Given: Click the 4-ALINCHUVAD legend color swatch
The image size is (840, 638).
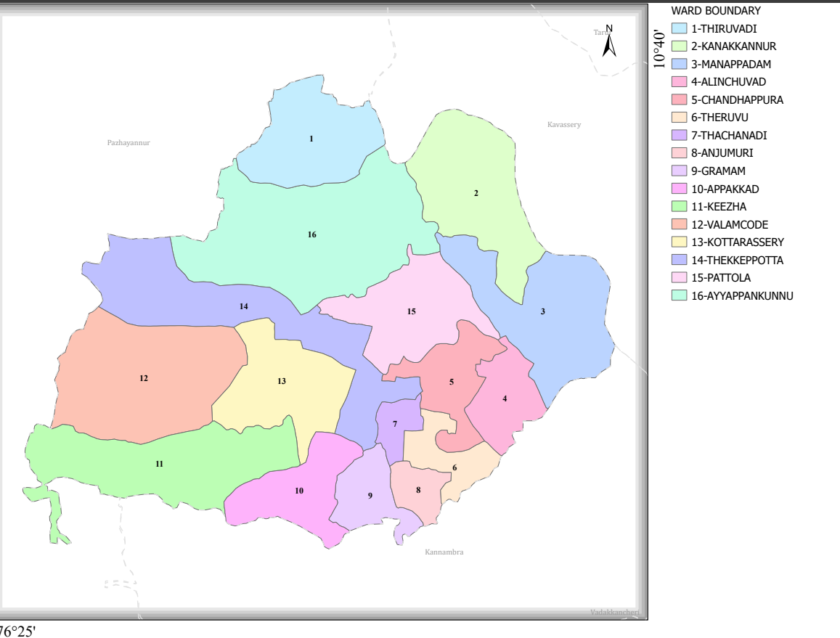Looking at the screenshot, I should 680,81.
